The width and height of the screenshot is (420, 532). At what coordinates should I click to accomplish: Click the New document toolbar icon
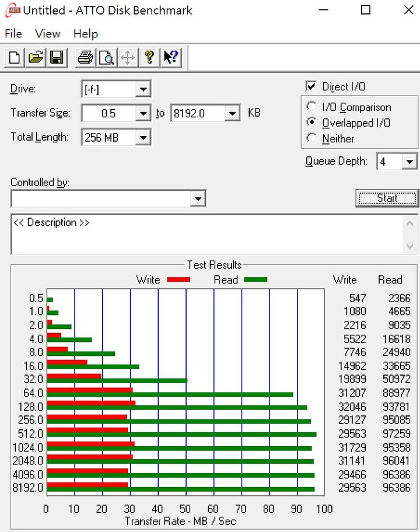click(x=14, y=57)
